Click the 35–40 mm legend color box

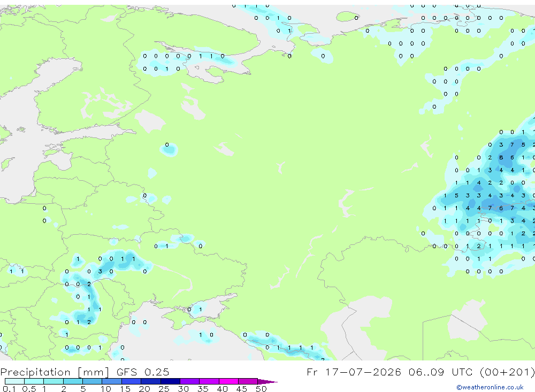coord(209,381)
